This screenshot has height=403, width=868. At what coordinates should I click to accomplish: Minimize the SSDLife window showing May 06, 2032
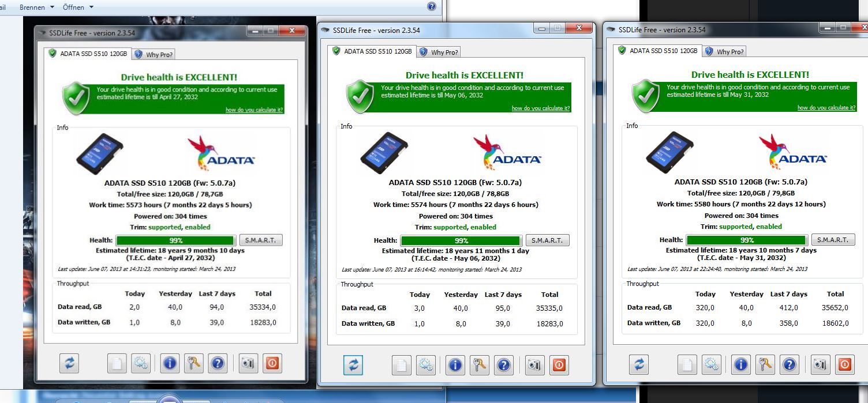click(541, 28)
